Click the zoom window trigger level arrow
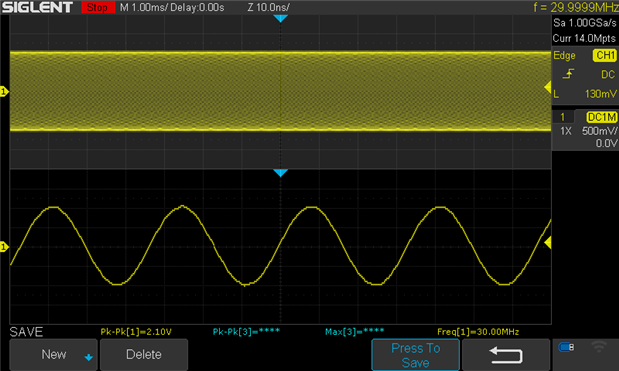 tap(548, 242)
